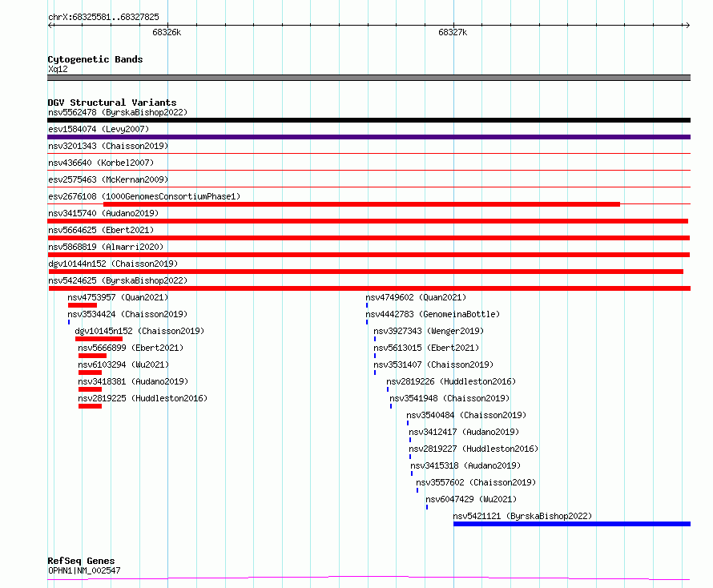Viewport: 713px width, 588px height.
Task: Open variant nsv2819226 (Huddleston2016)
Action: point(451,381)
